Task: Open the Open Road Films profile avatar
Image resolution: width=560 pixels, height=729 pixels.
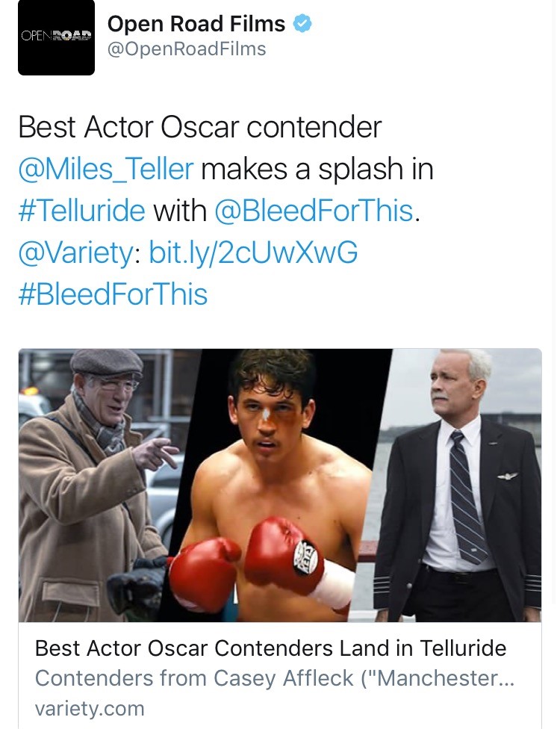Action: (56, 37)
